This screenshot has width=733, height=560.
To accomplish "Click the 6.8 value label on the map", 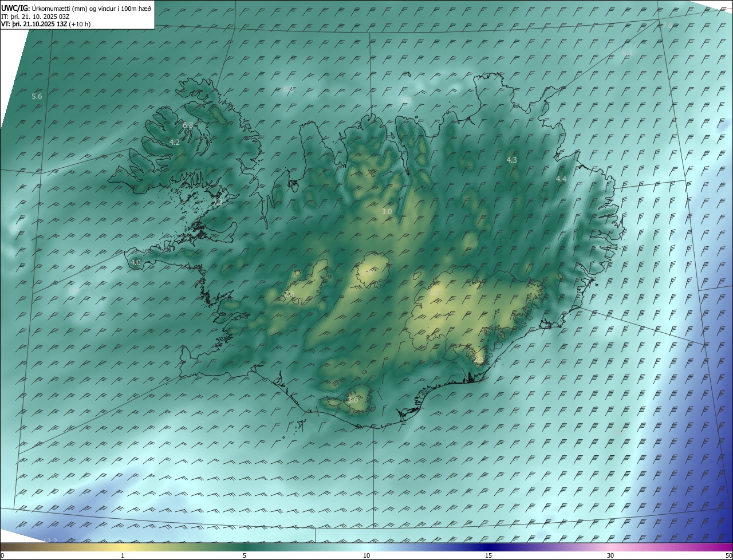I will click(x=188, y=125).
